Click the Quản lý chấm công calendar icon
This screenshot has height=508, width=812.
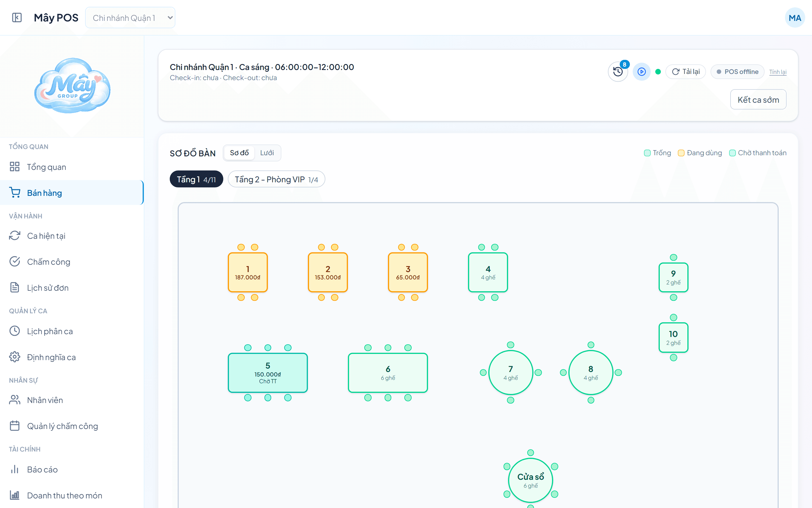point(14,426)
